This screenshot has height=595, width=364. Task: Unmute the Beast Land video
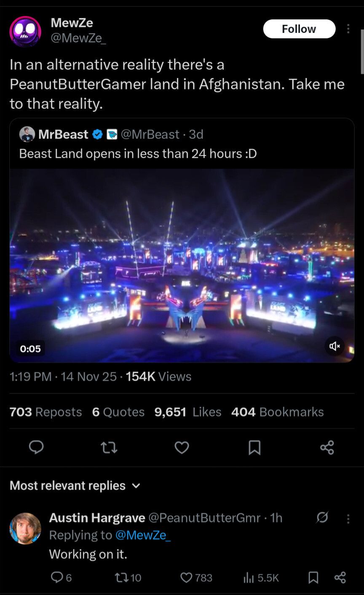335,346
